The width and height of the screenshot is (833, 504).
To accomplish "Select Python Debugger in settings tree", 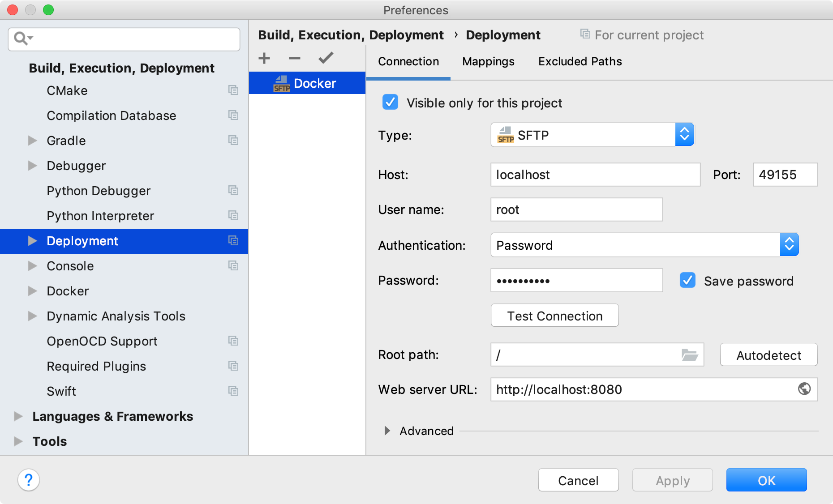I will click(124, 191).
